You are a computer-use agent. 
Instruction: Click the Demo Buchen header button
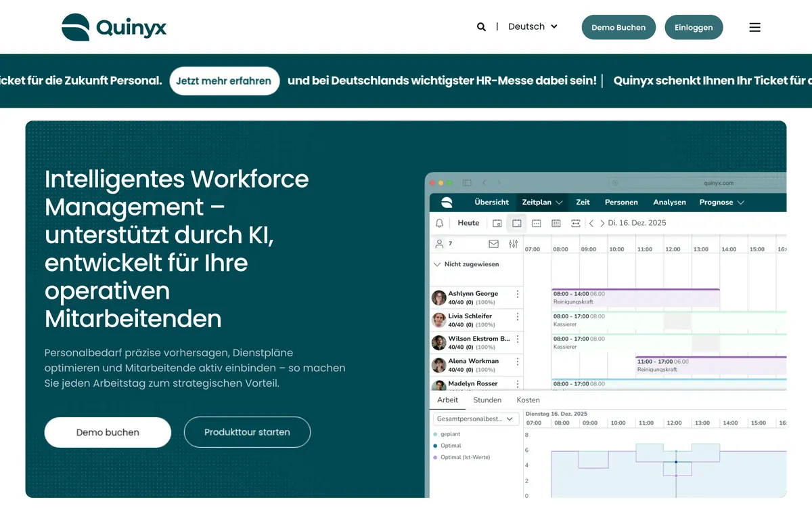tap(618, 27)
